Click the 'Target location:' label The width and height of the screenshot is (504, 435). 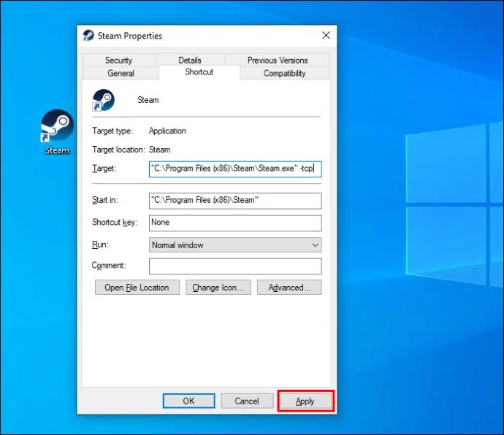point(118,150)
